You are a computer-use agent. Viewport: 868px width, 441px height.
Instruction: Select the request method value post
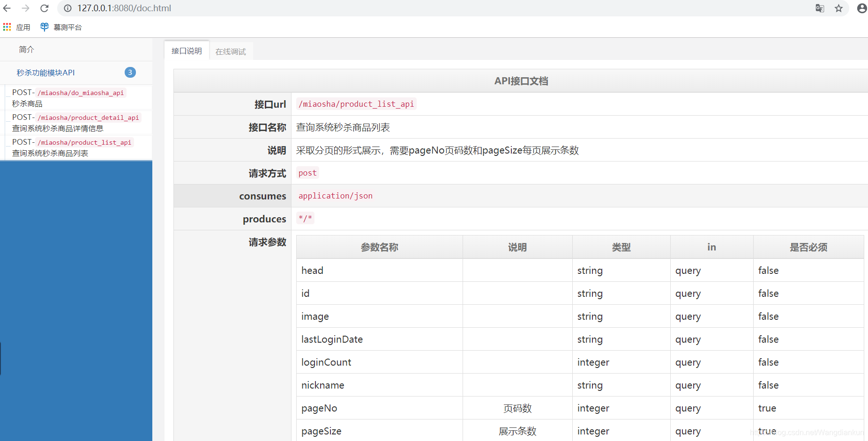pyautogui.click(x=307, y=173)
